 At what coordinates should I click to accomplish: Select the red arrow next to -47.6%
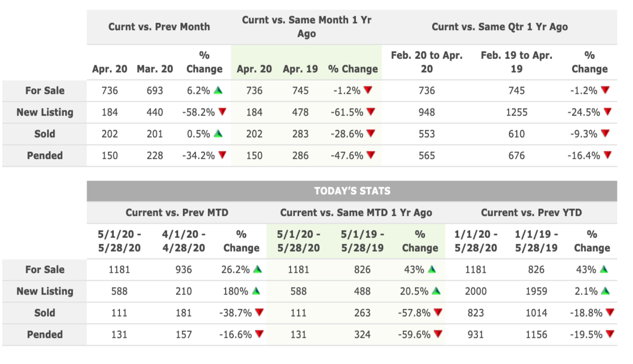(x=371, y=155)
